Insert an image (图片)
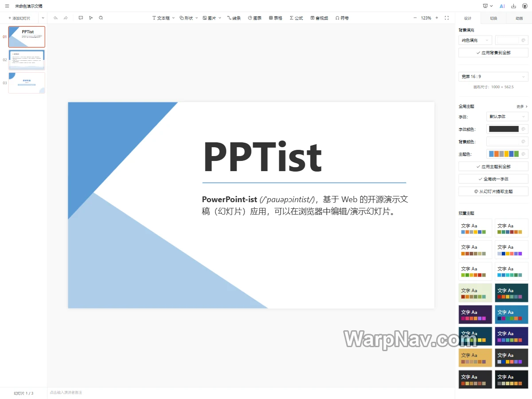Screen dimensions: 532x399 pos(209,18)
